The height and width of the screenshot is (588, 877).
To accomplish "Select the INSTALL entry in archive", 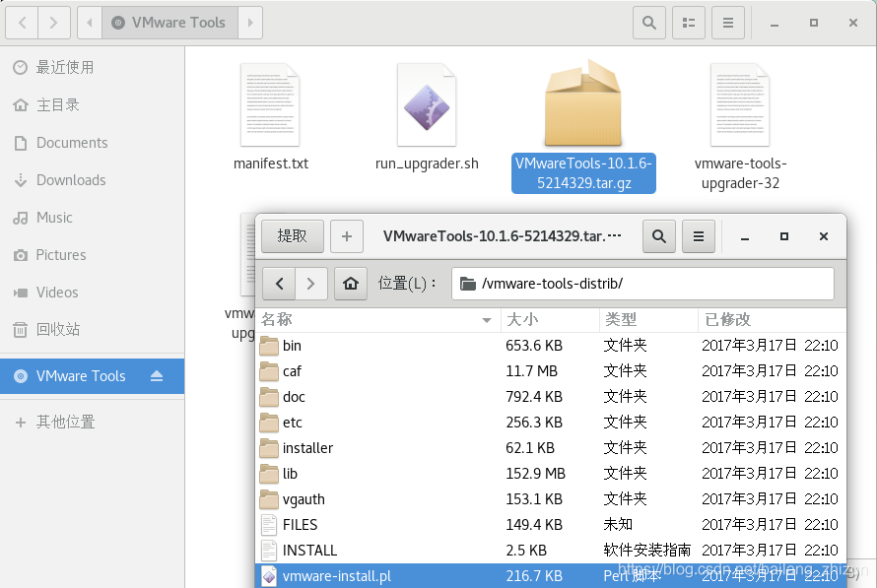I will (x=551, y=551).
